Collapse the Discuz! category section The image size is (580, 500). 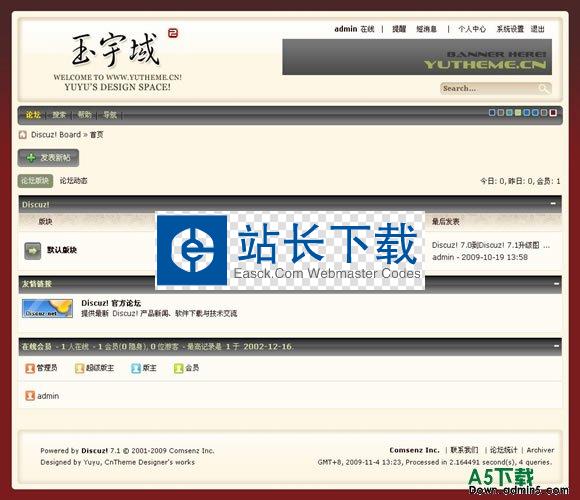pos(553,203)
